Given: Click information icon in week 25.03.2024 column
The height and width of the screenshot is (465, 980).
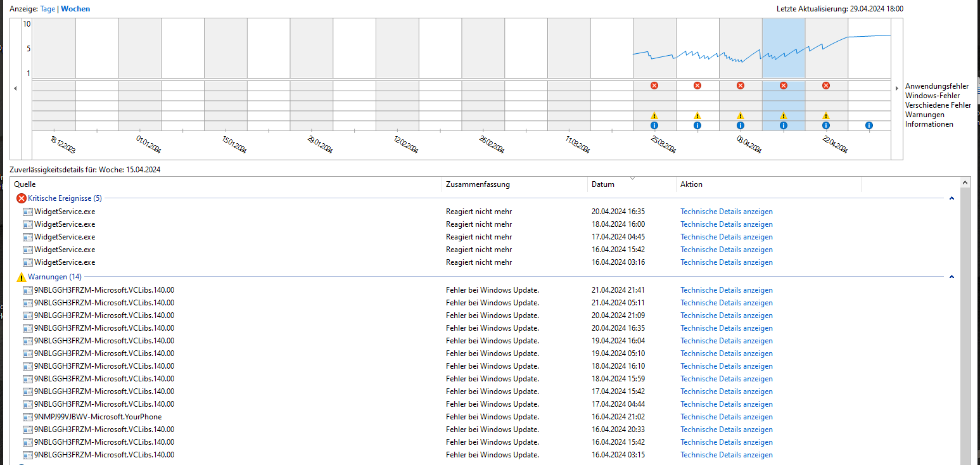Looking at the screenshot, I should [654, 125].
